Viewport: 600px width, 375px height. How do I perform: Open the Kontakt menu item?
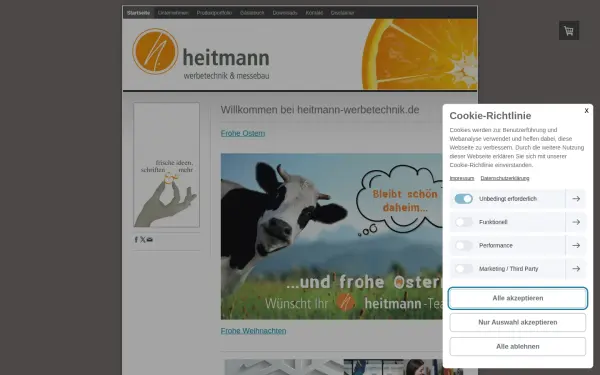click(314, 13)
